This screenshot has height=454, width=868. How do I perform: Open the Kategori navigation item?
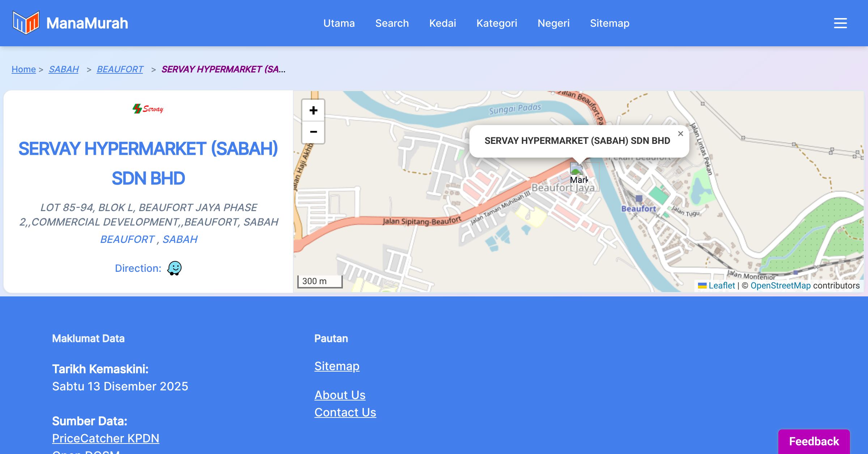pos(497,23)
